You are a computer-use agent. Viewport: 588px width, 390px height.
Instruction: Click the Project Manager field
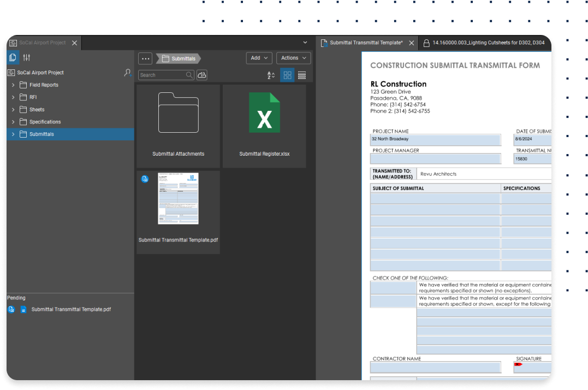[435, 158]
